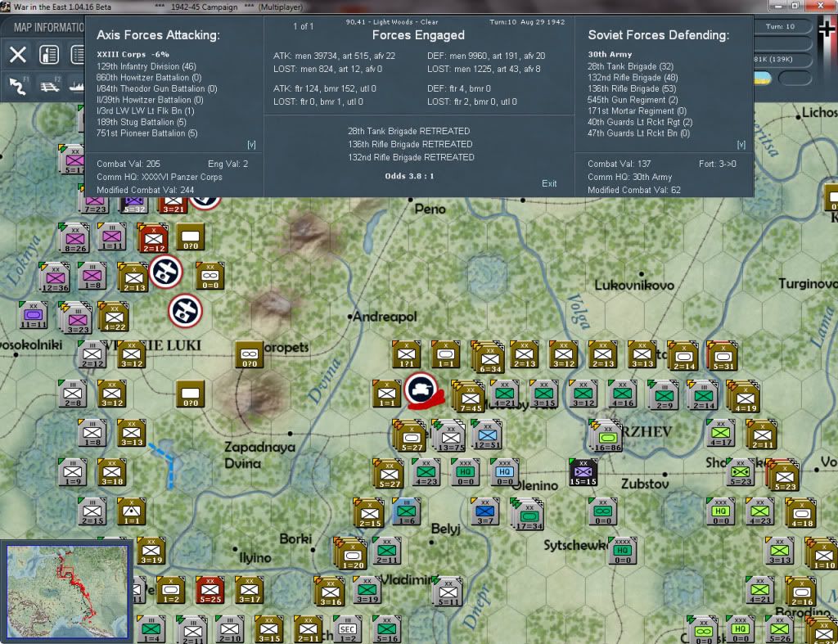The height and width of the screenshot is (644, 838).
Task: Close the map information panel with X
Action: (x=18, y=55)
